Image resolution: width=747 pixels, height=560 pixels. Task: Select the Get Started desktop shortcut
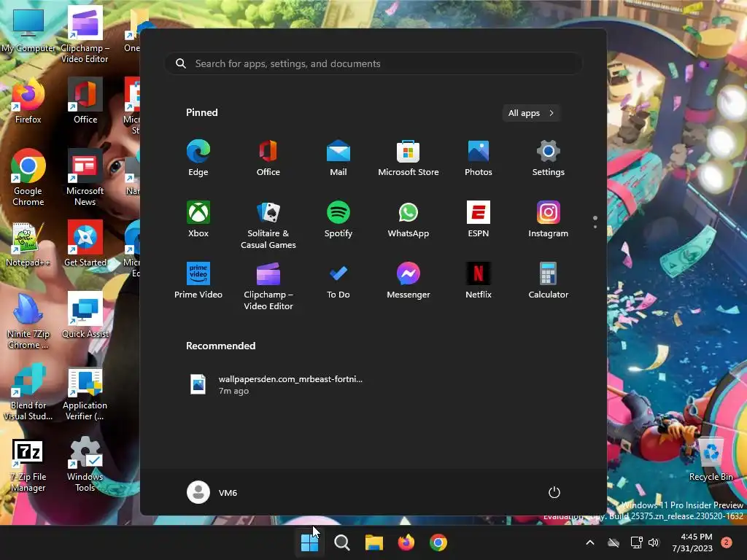click(x=85, y=244)
